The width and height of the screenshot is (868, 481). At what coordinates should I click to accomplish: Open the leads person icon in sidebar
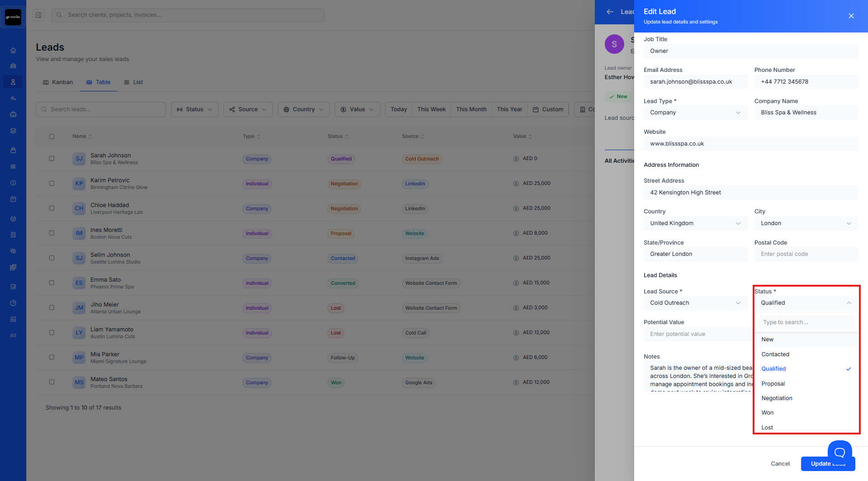tap(13, 82)
